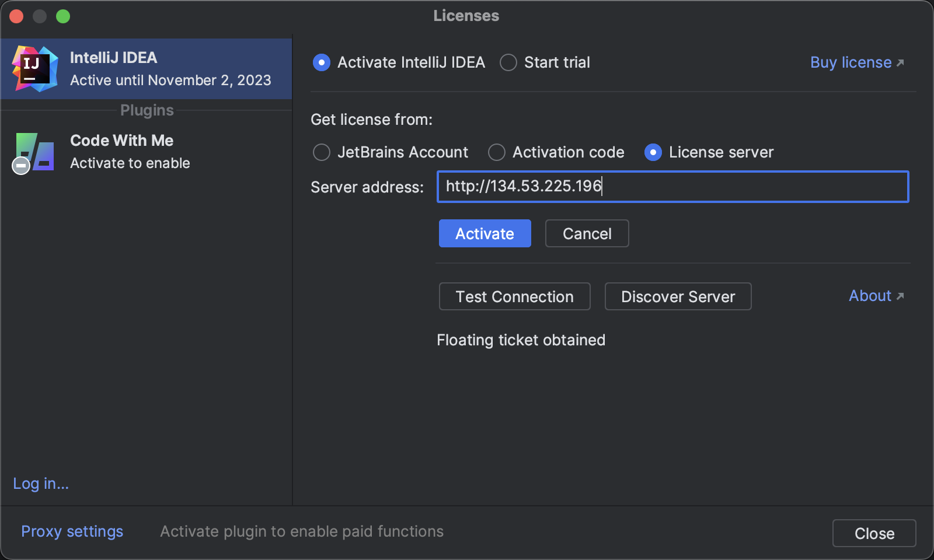Viewport: 934px width, 560px height.
Task: Click the 'Get license from:' label
Action: tap(372, 120)
